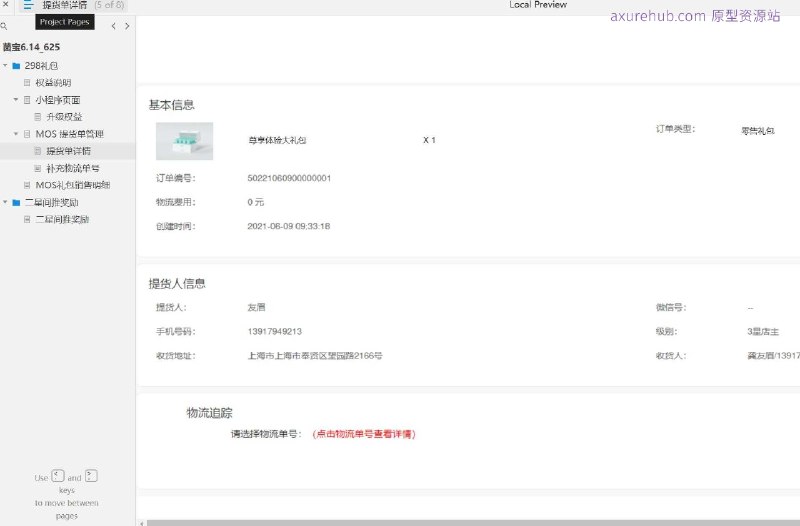Open the 补充物流单号 page
The height and width of the screenshot is (526, 800).
(x=73, y=168)
